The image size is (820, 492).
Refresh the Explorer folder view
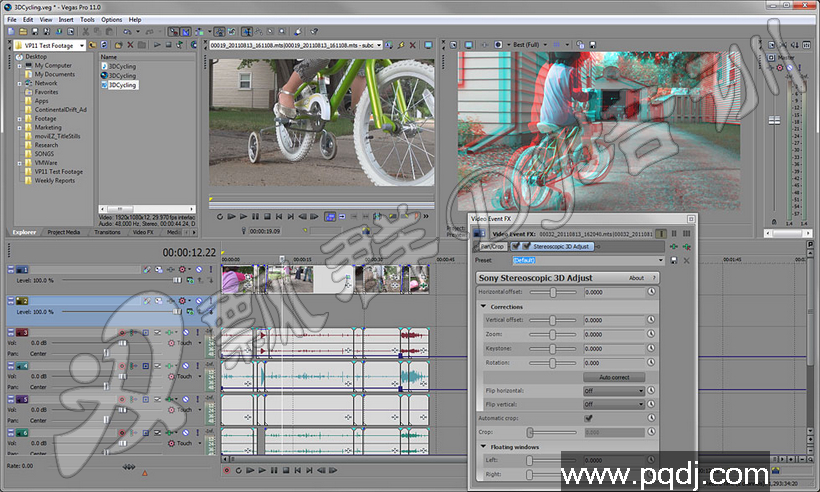tap(104, 45)
